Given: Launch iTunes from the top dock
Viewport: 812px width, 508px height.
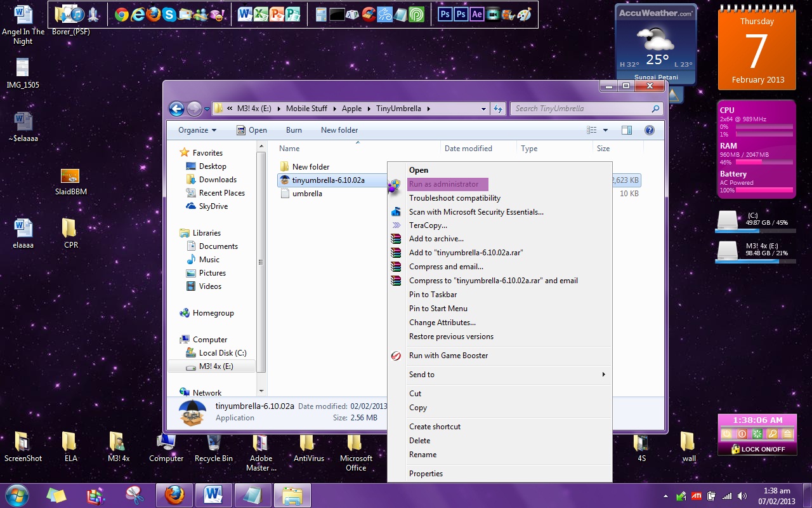Looking at the screenshot, I should tap(77, 14).
